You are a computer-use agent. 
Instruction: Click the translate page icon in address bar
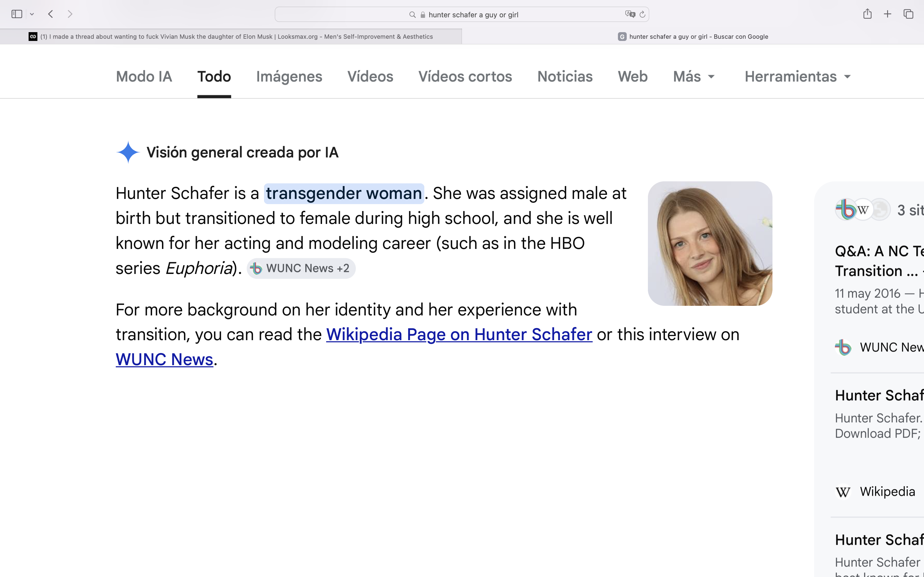click(x=630, y=14)
